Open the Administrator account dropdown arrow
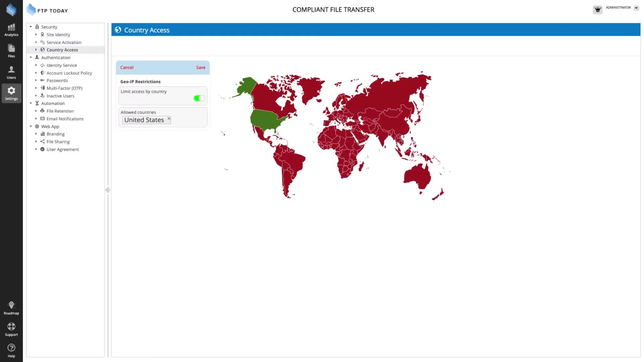Viewport: 644px width, 362px height. [636, 8]
